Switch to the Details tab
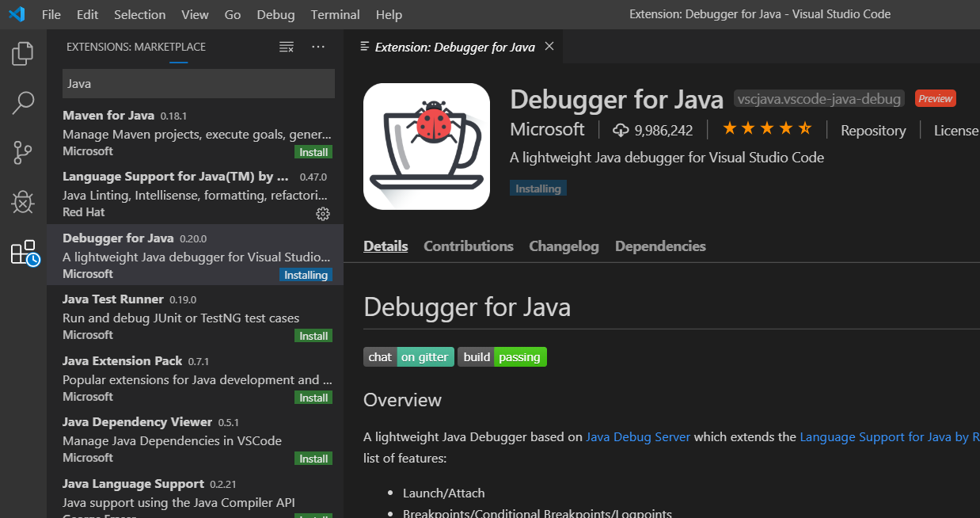980x518 pixels. (386, 246)
